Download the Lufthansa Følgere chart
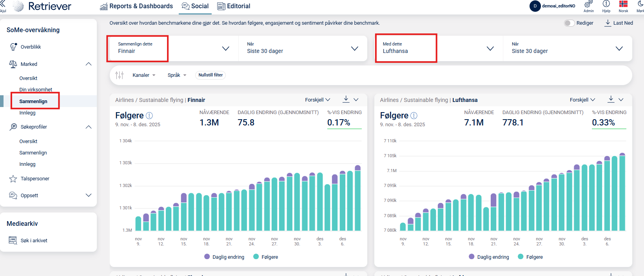 [x=611, y=99]
